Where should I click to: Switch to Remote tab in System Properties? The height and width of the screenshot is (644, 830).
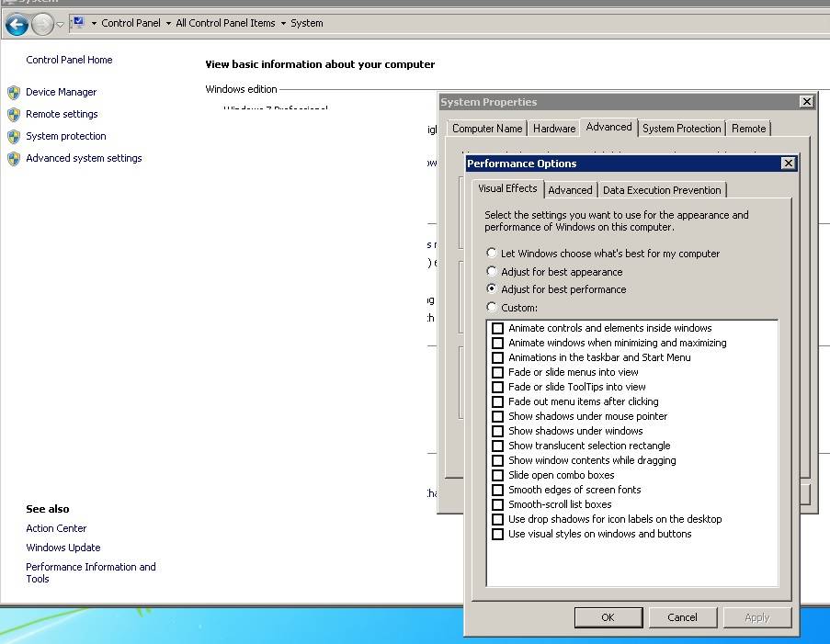pos(748,128)
